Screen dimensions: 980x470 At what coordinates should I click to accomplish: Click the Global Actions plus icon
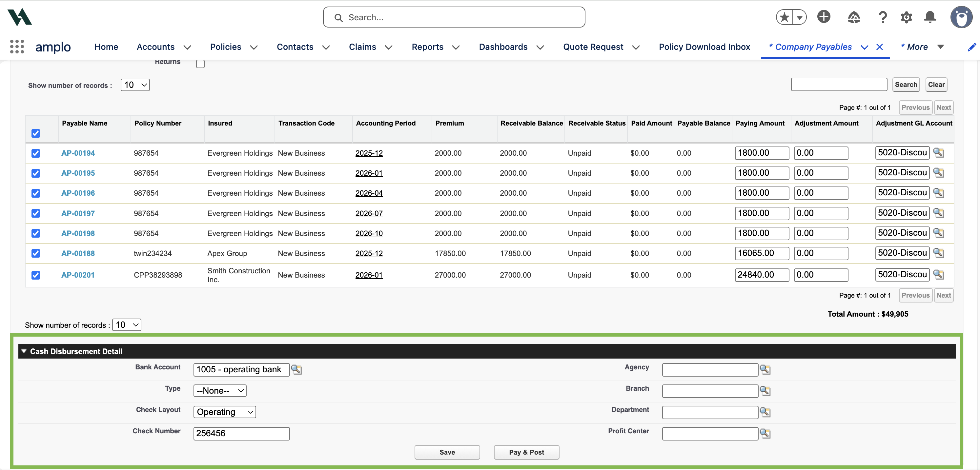[x=824, y=17]
